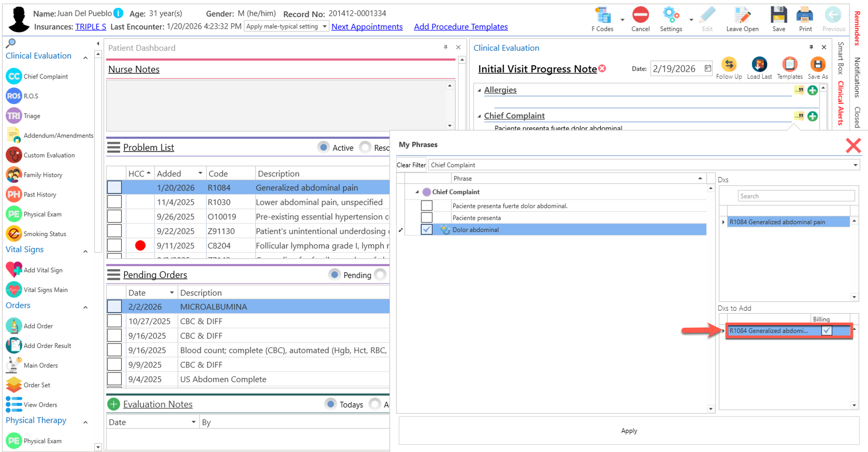
Task: Open Add Vital Sign in sidebar
Action: (14, 270)
